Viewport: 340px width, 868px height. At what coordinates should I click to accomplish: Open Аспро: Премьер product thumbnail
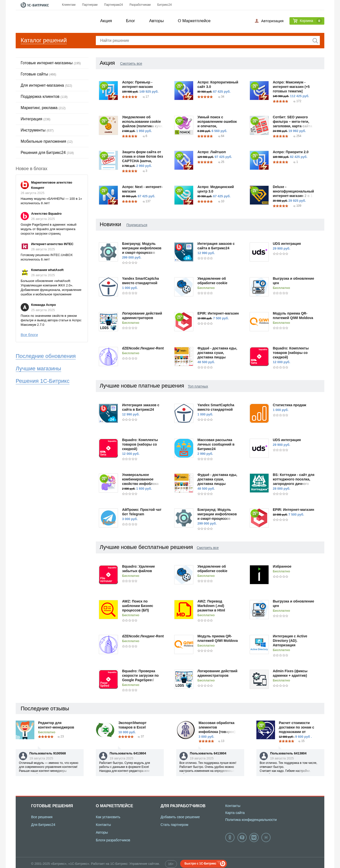pyautogui.click(x=108, y=90)
